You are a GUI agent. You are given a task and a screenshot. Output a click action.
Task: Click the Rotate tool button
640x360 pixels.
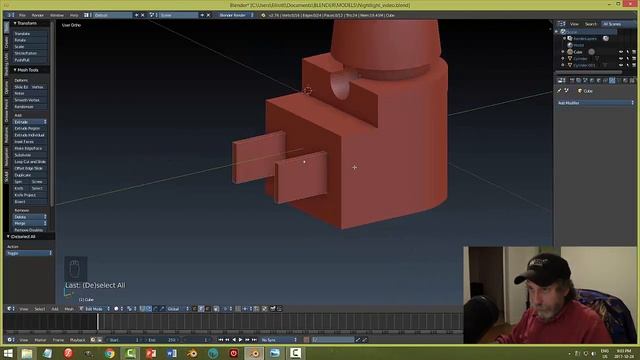tap(30, 40)
